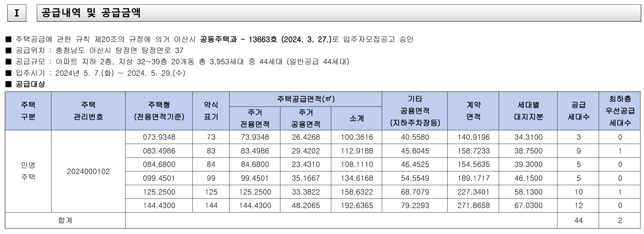The height and width of the screenshot is (234, 644).
Task: Click the 약식 표기 column header
Action: (x=211, y=111)
